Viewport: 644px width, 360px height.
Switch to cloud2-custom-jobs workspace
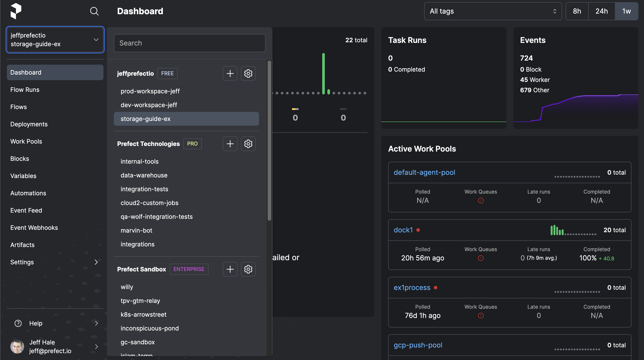point(186,203)
